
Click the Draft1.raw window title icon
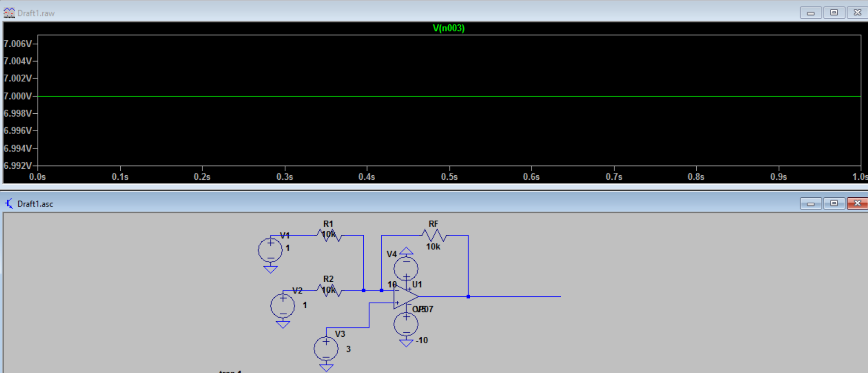(9, 13)
